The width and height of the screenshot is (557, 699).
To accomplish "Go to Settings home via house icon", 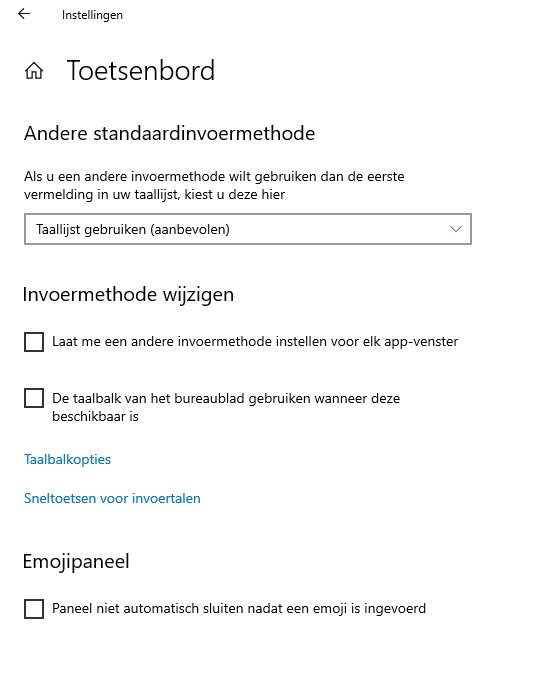I will click(x=34, y=71).
